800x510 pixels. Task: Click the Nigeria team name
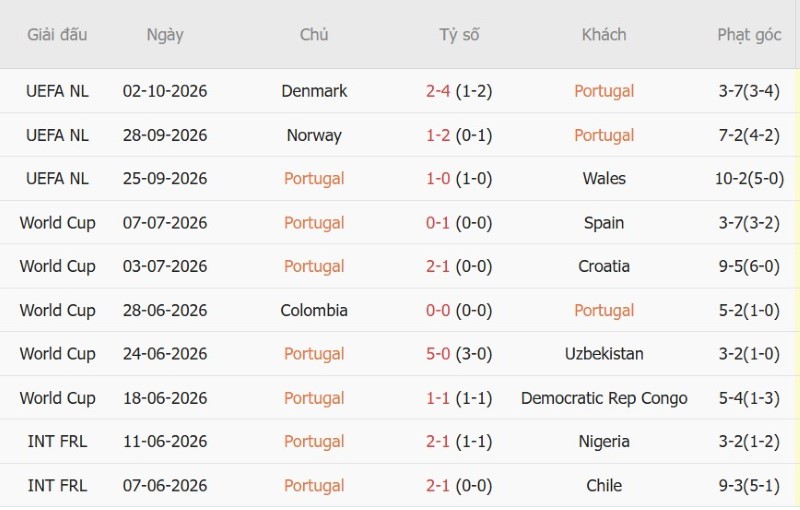pos(604,441)
